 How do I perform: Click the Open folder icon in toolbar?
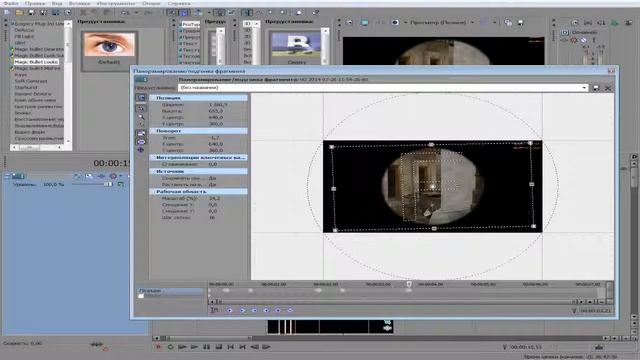click(x=19, y=13)
